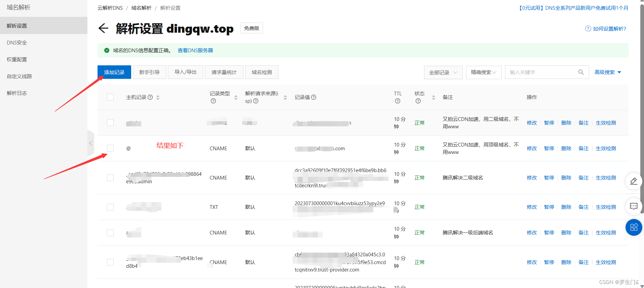
Task: Click 删除 for 腾讯解决二级域名 record
Action: (x=566, y=178)
